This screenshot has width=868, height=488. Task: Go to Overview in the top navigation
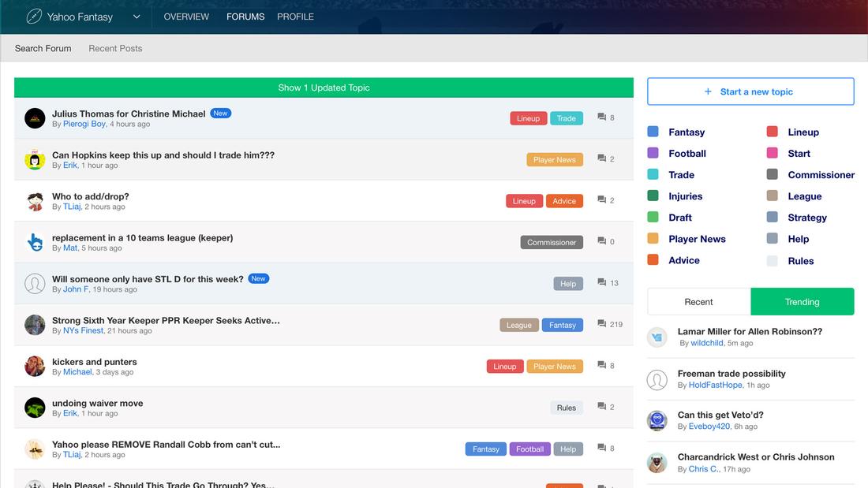[186, 16]
